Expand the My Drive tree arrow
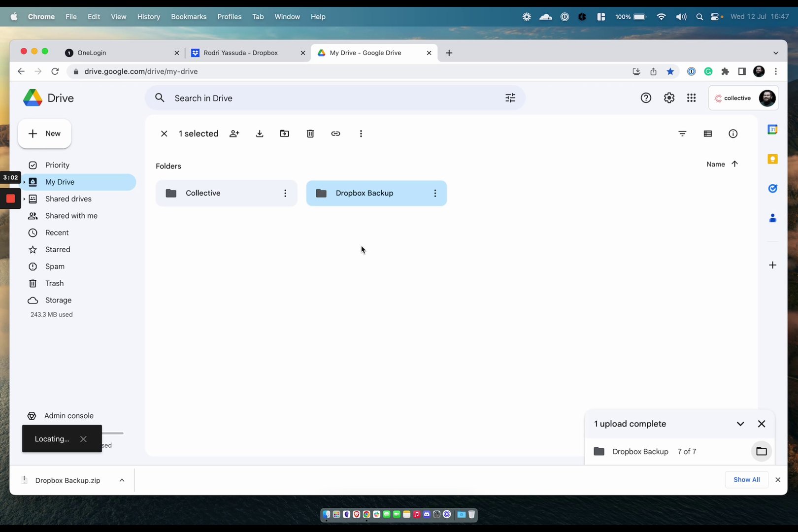Image resolution: width=798 pixels, height=532 pixels. click(x=24, y=182)
